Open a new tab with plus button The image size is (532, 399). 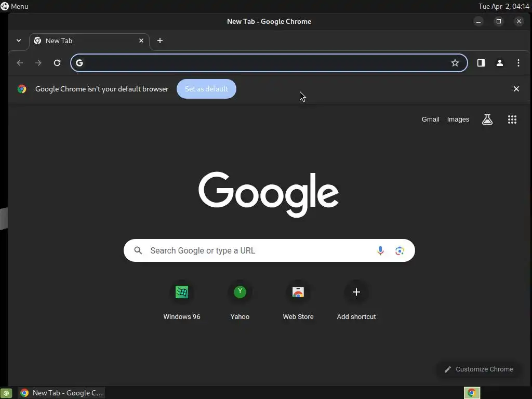tap(160, 41)
